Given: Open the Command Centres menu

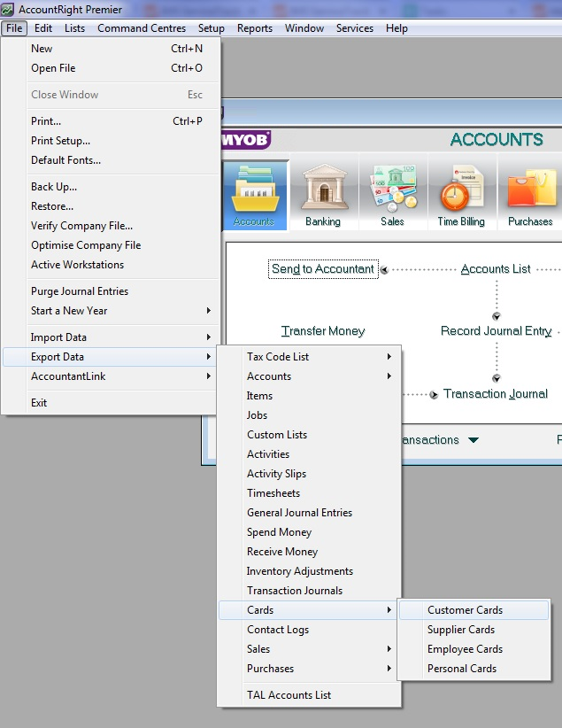Looking at the screenshot, I should pos(142,28).
